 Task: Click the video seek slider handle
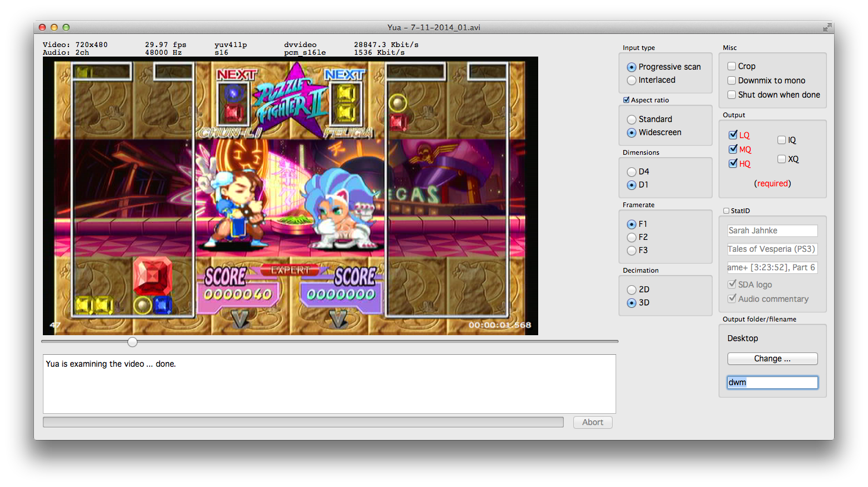pyautogui.click(x=133, y=342)
